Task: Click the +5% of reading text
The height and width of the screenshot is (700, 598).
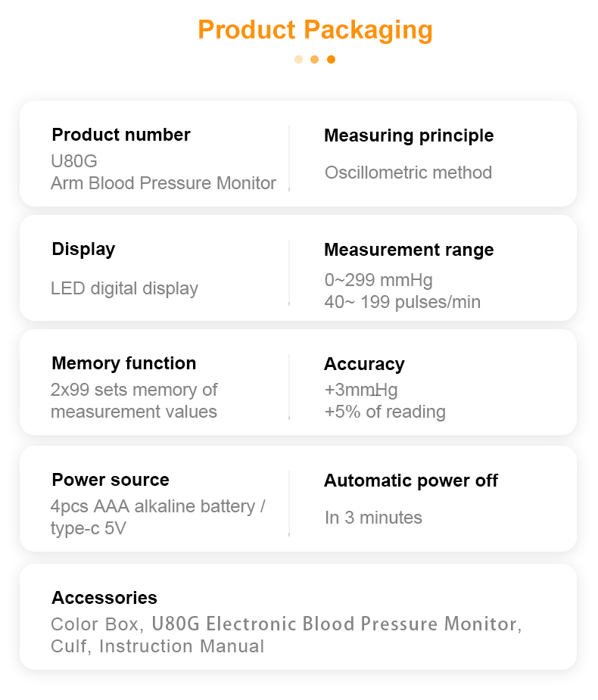Action: tap(385, 412)
